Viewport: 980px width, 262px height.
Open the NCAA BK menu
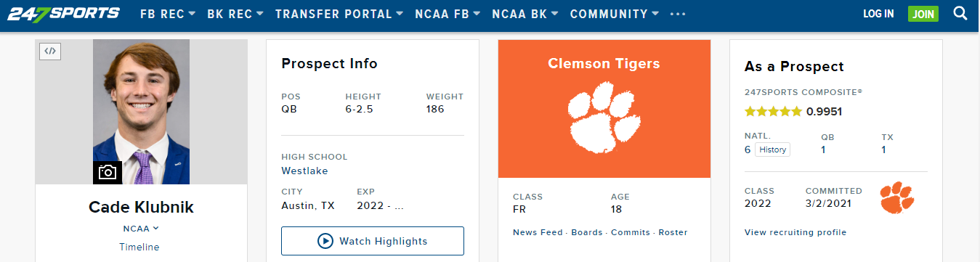click(525, 14)
